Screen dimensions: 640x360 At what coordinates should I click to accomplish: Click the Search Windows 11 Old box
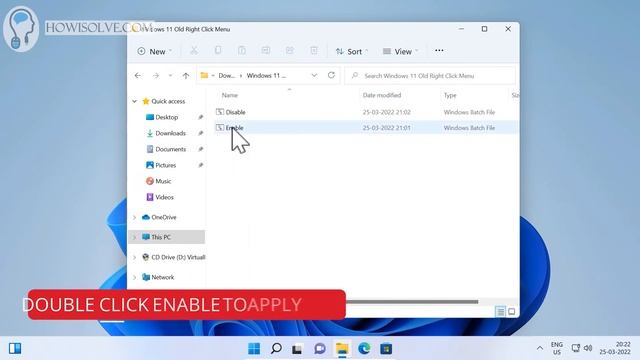[430, 76]
